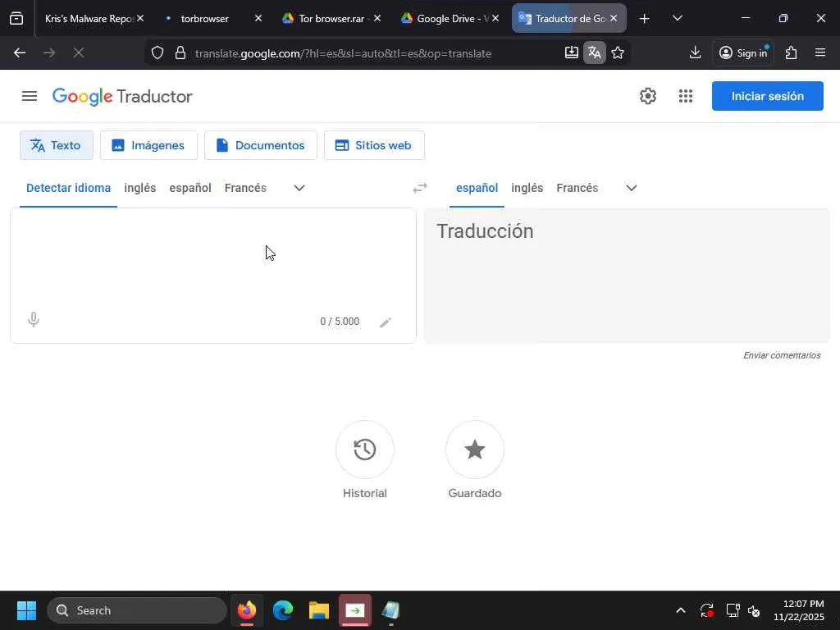Expand the target languages dropdown arrow
This screenshot has width=840, height=630.
coord(632,188)
